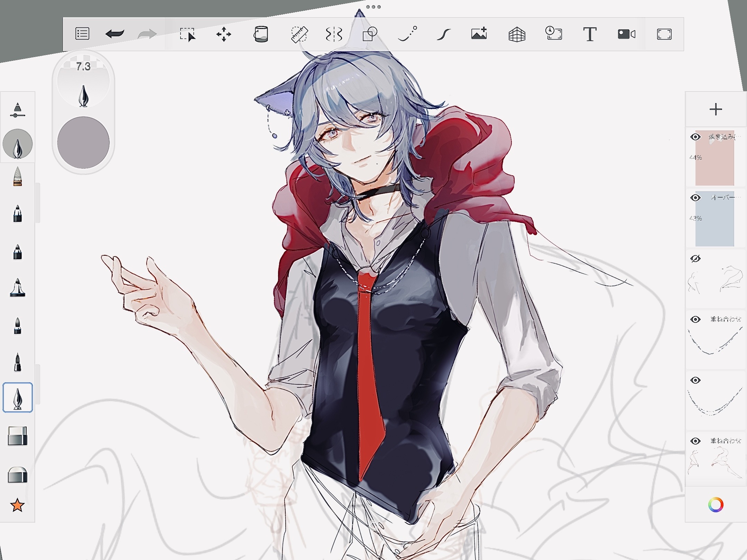Add a new layer with plus button
Viewport: 747px width, 560px height.
716,110
